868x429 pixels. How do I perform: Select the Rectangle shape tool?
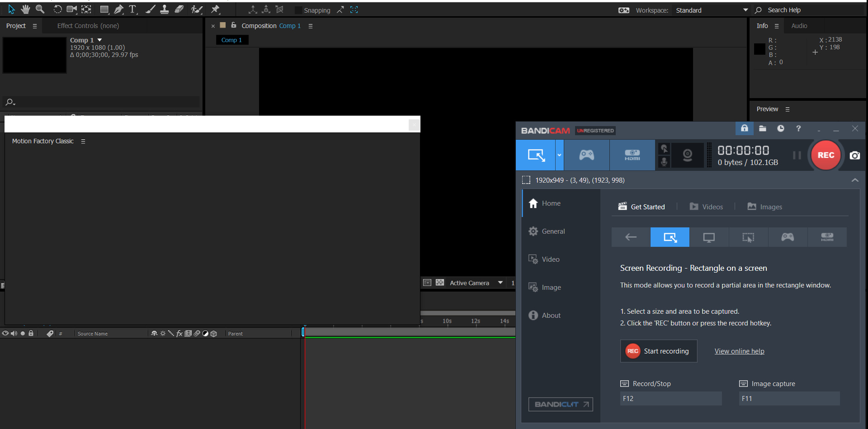tap(104, 9)
